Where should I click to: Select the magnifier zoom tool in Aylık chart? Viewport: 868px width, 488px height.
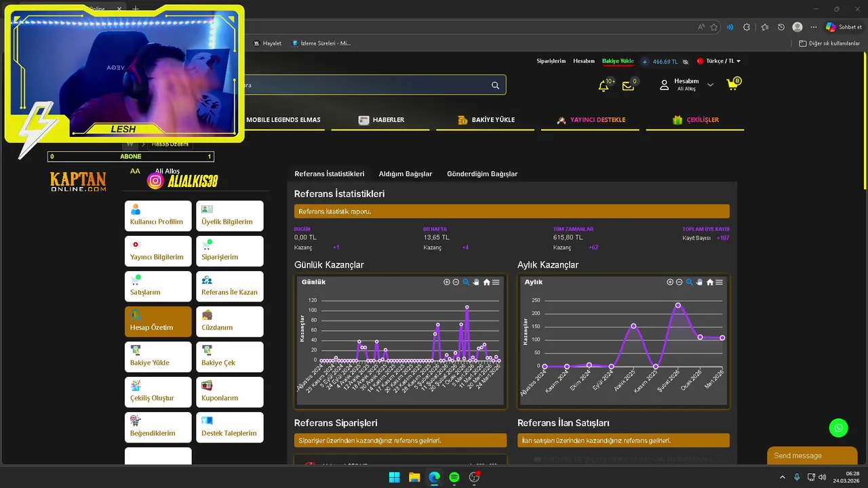click(x=689, y=282)
